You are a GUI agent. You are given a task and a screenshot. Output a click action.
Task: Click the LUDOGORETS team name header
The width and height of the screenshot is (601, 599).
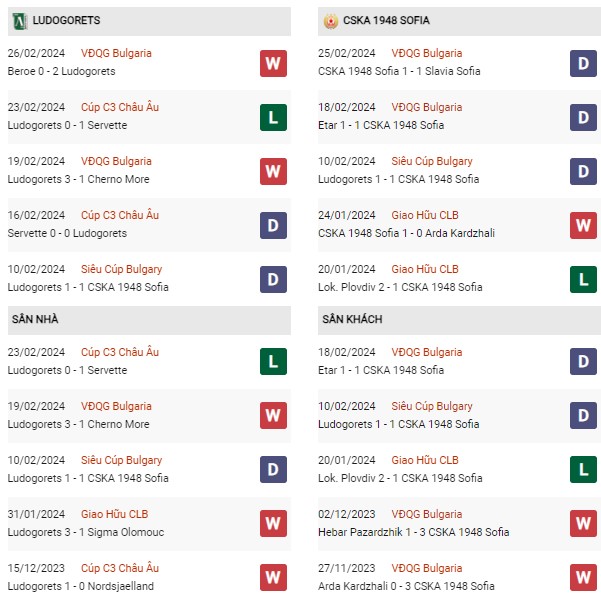(x=66, y=21)
